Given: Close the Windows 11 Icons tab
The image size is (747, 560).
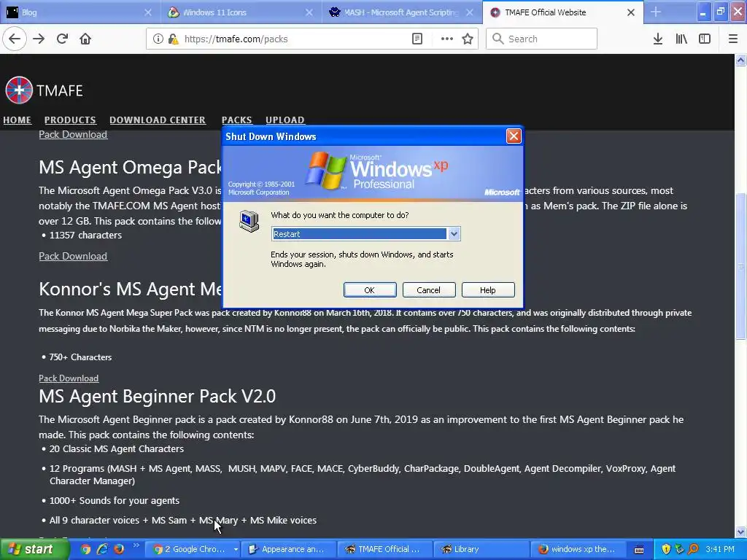Looking at the screenshot, I should pos(309,12).
